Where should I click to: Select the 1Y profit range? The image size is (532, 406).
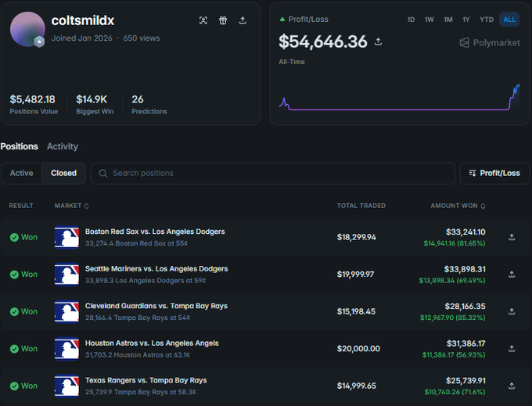(x=466, y=20)
